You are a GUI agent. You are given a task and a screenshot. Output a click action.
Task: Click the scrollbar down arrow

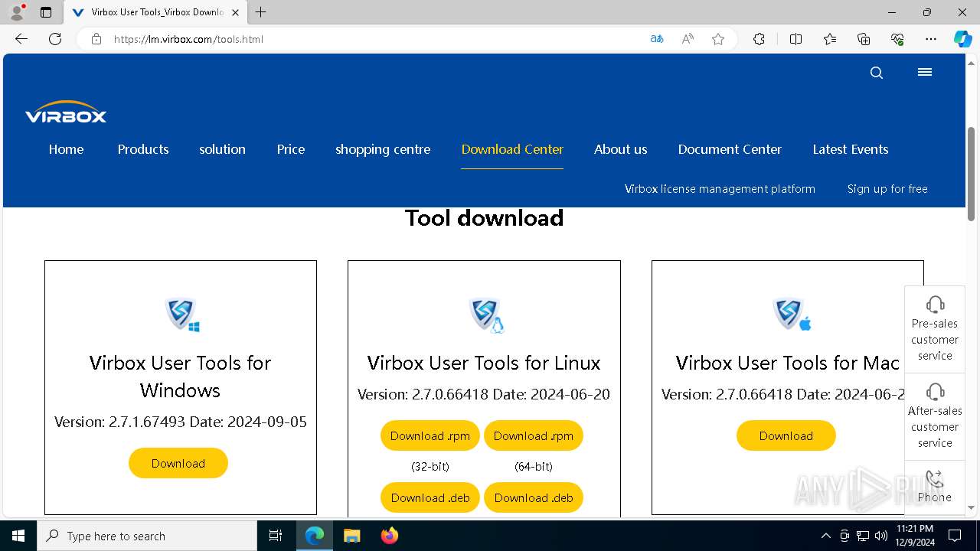click(x=972, y=507)
